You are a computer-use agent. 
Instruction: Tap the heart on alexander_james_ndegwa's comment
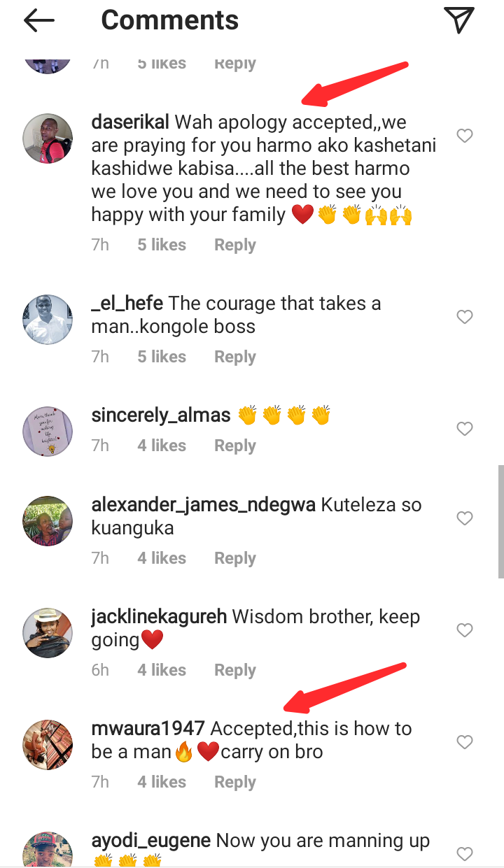click(465, 518)
